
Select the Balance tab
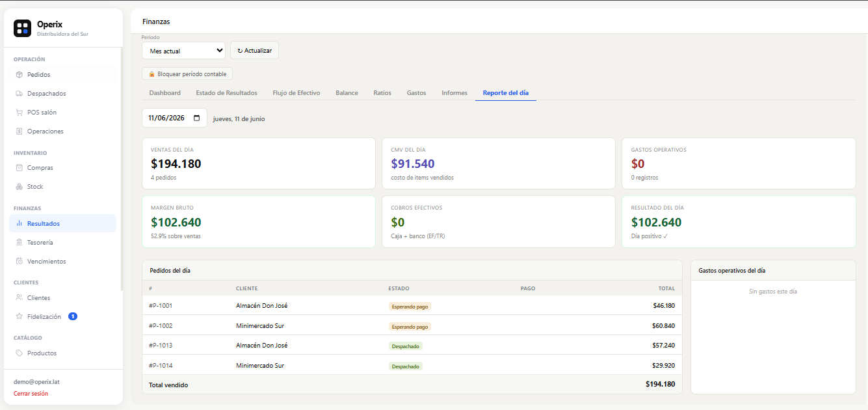(x=347, y=93)
